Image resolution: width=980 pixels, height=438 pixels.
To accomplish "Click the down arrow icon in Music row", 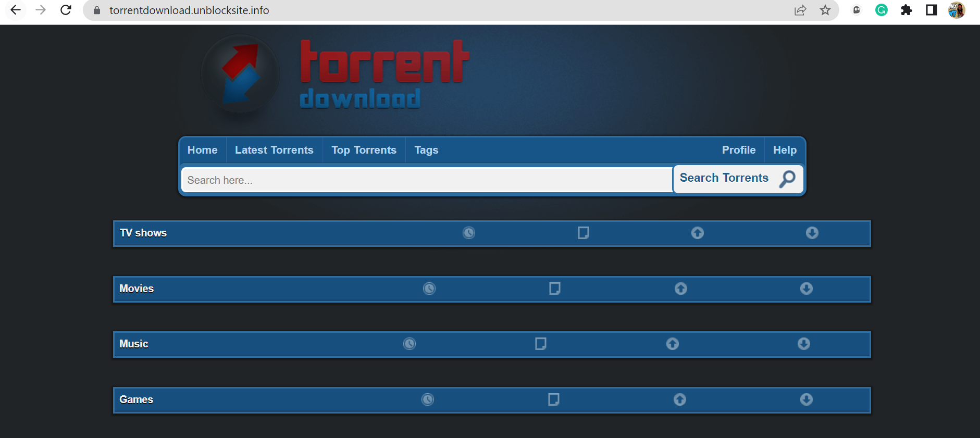I will tap(804, 344).
